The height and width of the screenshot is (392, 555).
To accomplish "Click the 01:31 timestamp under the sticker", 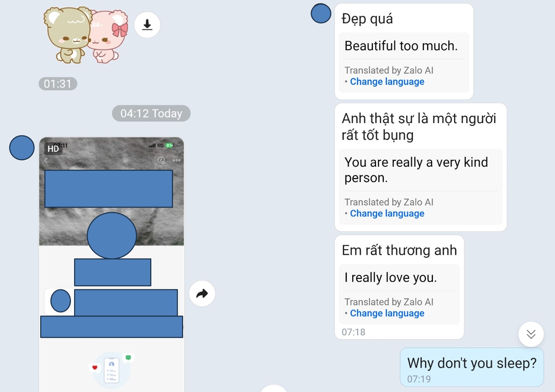I will [58, 84].
